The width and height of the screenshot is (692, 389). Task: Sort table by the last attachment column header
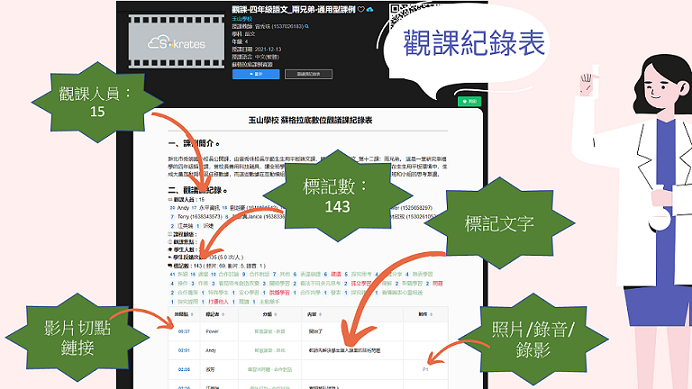425,314
